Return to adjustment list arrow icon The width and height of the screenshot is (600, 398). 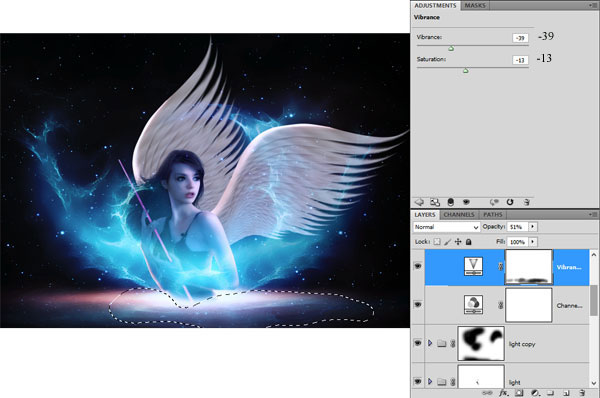click(x=419, y=202)
